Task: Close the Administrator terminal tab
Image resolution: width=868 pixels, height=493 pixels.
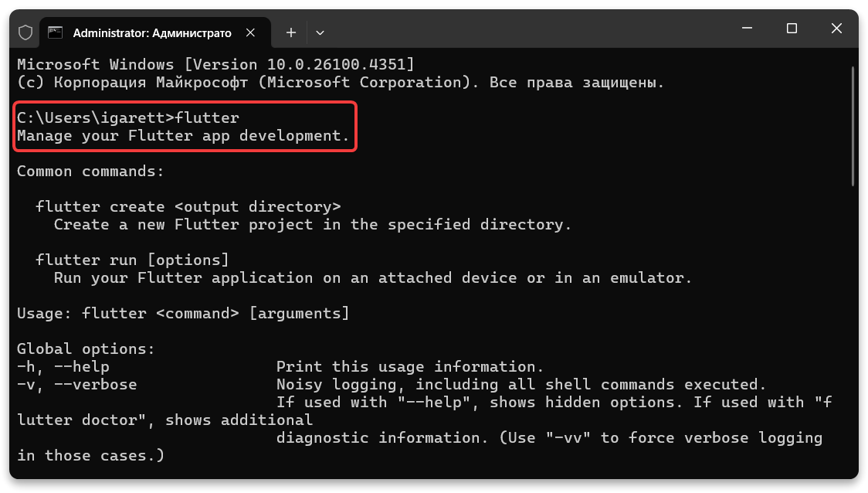Action: click(x=250, y=32)
